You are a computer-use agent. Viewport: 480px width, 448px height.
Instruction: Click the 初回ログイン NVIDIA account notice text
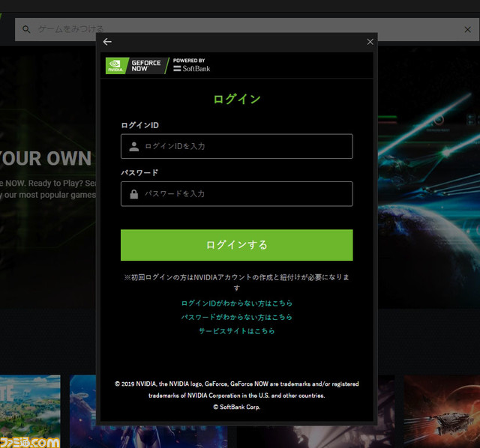coord(237,282)
